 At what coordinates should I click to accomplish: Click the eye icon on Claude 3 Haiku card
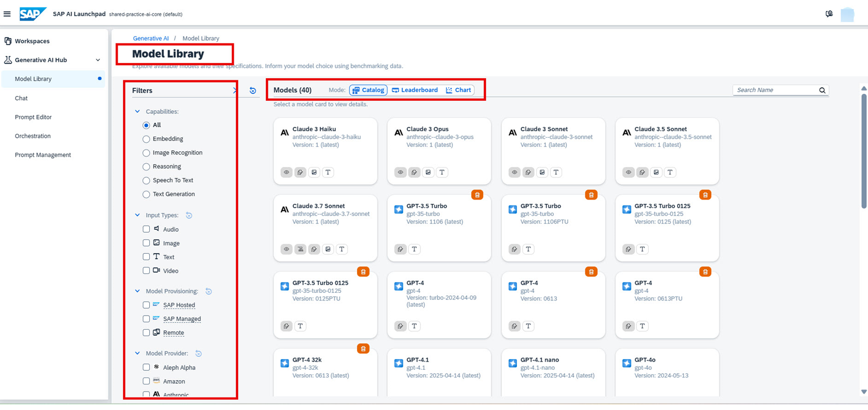tap(286, 172)
